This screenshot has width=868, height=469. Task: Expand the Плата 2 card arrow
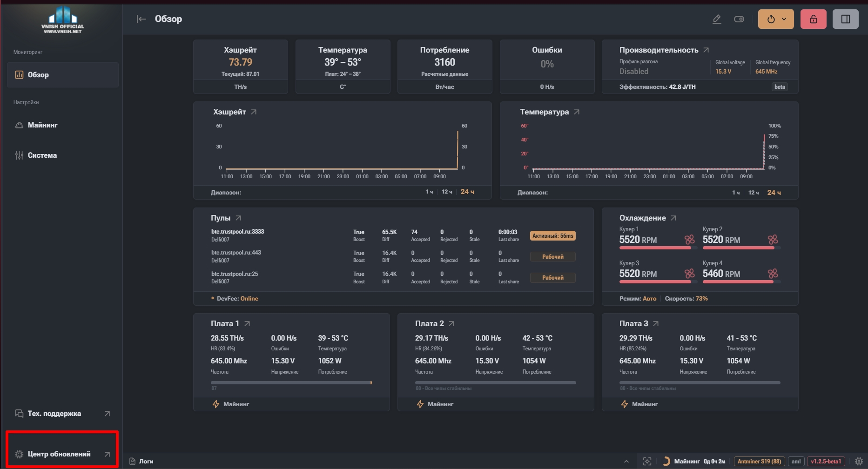[451, 323]
